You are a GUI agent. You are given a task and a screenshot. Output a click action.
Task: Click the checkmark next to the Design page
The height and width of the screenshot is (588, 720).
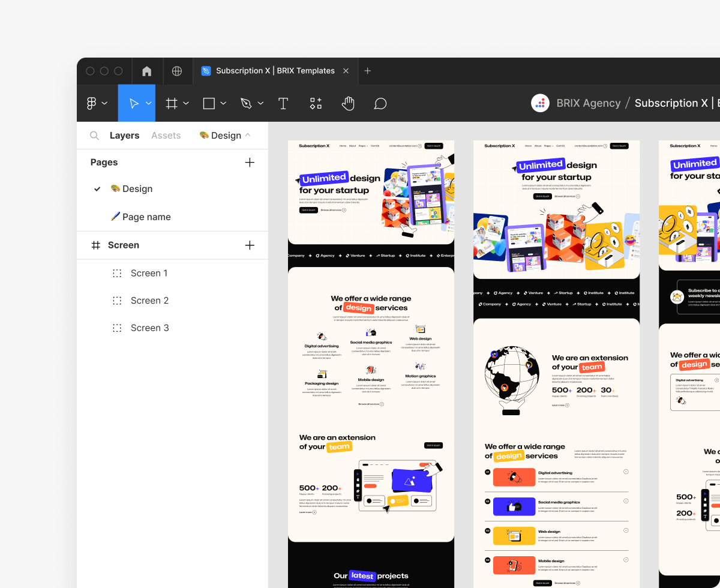click(x=97, y=188)
